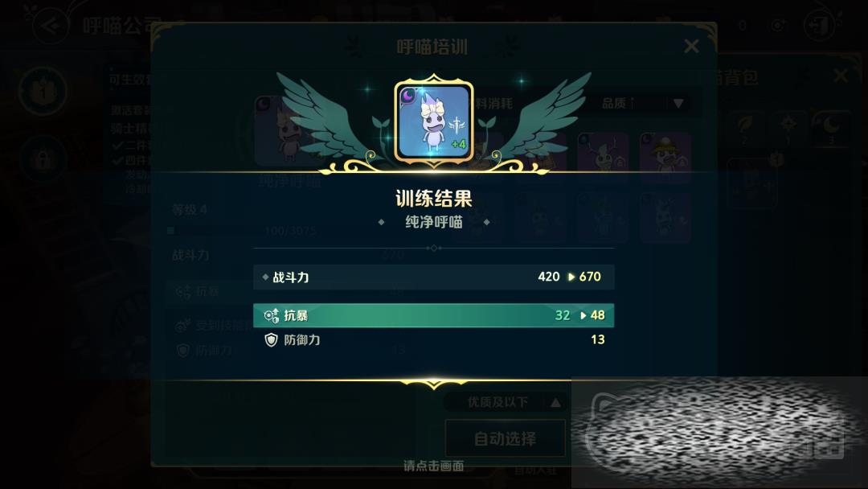
Task: Click the exit door icon at top right
Action: 820,25
